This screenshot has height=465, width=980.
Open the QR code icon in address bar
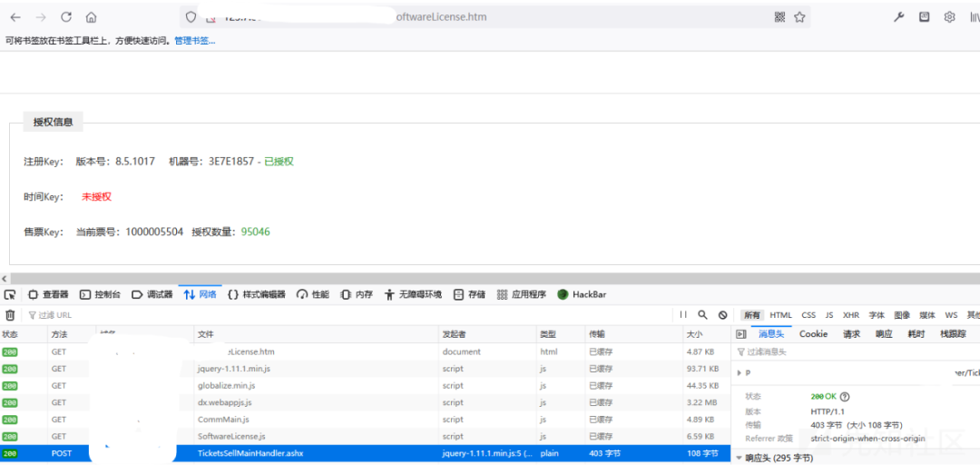point(779,17)
